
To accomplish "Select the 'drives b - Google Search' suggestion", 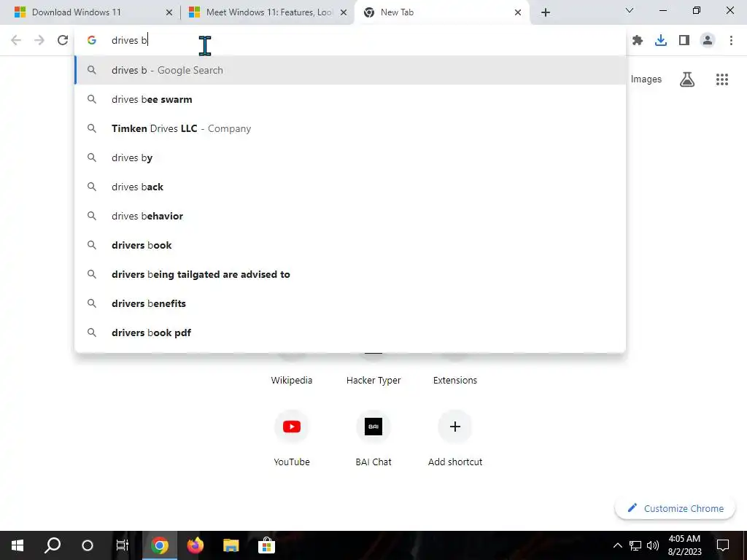I will (x=350, y=71).
